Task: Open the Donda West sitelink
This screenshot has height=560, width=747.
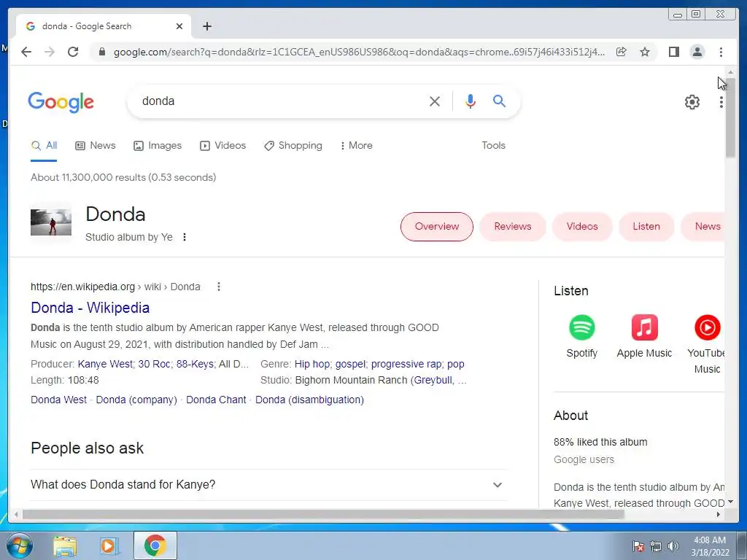Action: point(58,400)
